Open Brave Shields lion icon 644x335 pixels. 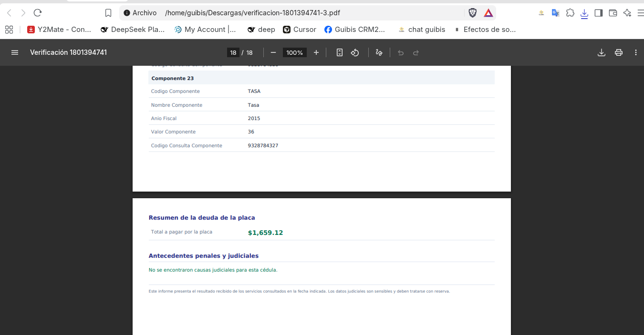click(472, 13)
